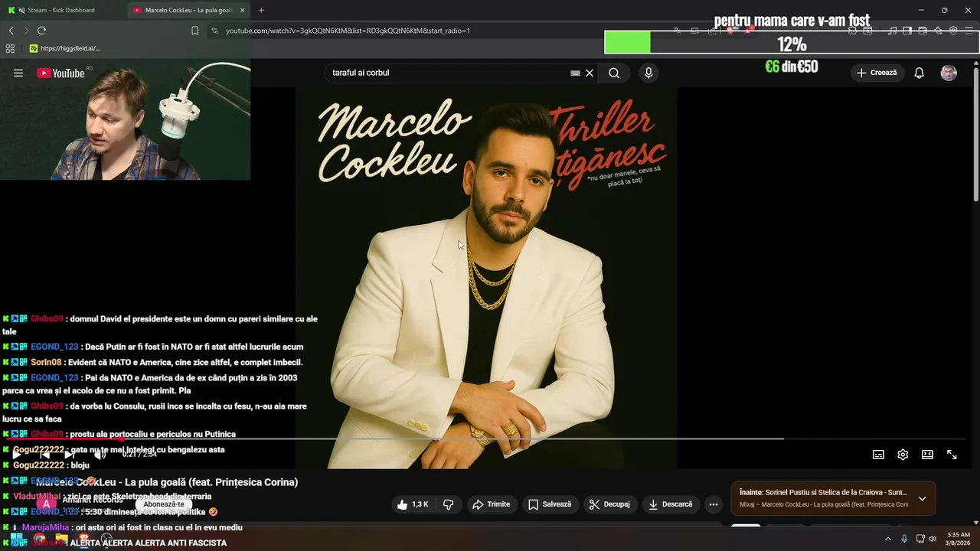The height and width of the screenshot is (551, 980).
Task: Open taskbar microphone tray icon
Action: (904, 539)
